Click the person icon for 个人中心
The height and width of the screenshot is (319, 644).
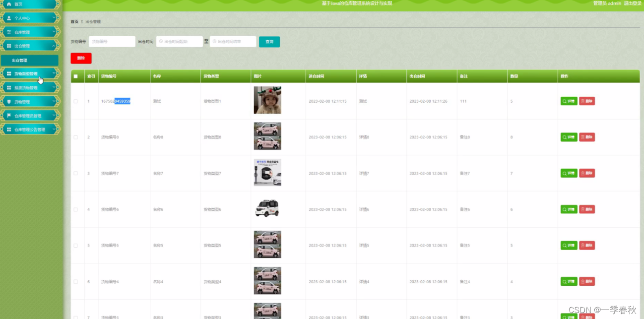tap(8, 18)
